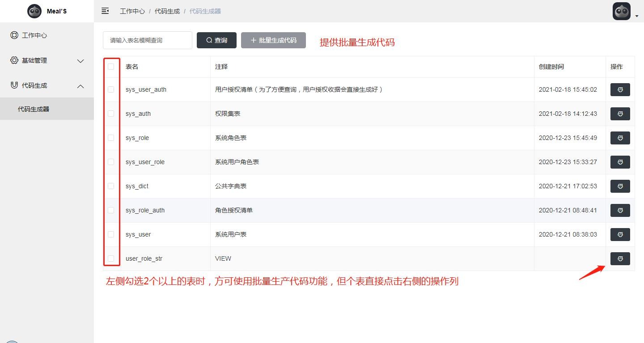Click generate code icon for sys_user_auth
Viewport: 644px width, 343px height.
click(620, 89)
